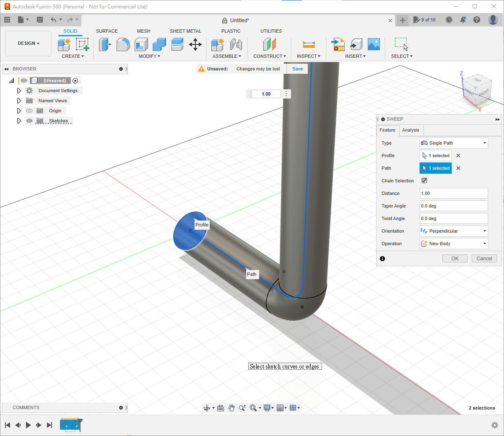Viewport: 504px width, 436px height.
Task: Click the Taper Angle input field
Action: pyautogui.click(x=454, y=206)
